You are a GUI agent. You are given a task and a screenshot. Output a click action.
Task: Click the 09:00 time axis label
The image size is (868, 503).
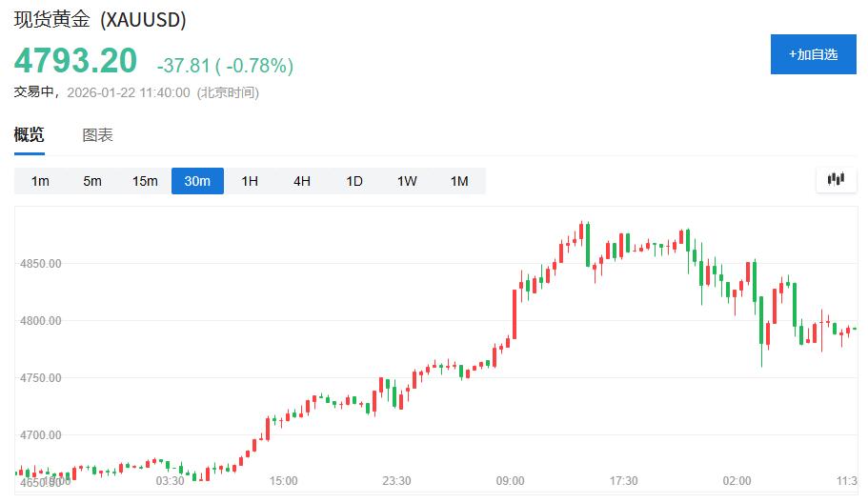point(510,481)
